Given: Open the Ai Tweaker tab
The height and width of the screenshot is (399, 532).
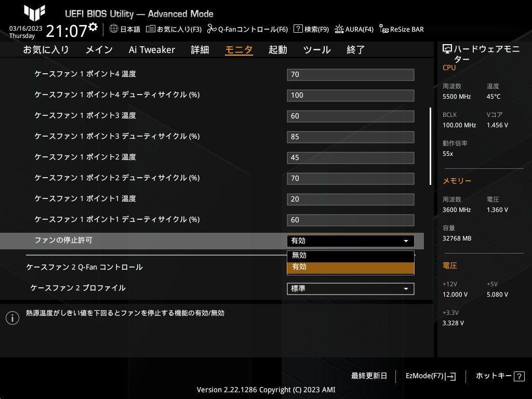Looking at the screenshot, I should 152,50.
